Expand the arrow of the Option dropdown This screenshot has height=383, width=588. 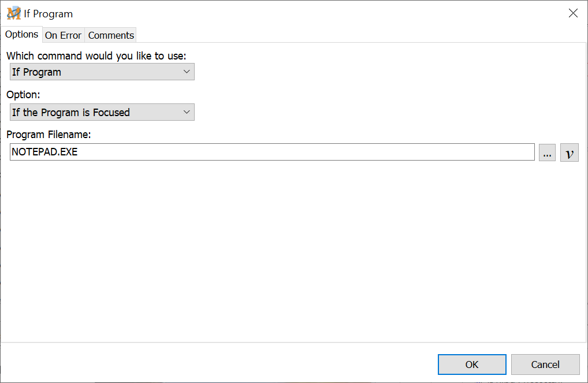coord(187,112)
